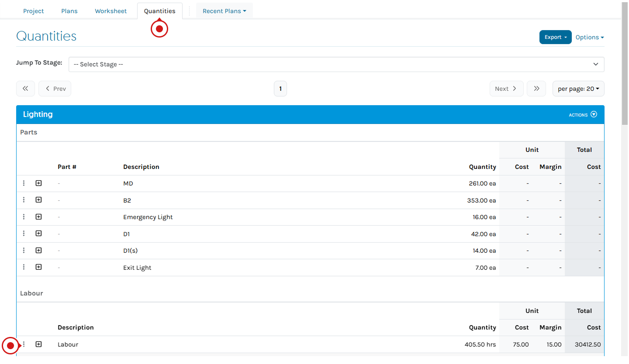Go to last page double-chevron button
Viewport: 629px width, 364px height.
(x=536, y=89)
